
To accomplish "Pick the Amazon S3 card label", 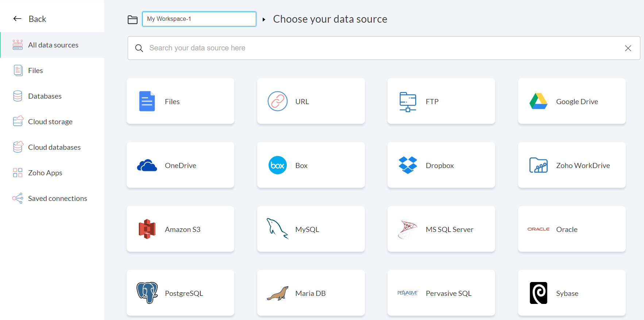I will (182, 229).
